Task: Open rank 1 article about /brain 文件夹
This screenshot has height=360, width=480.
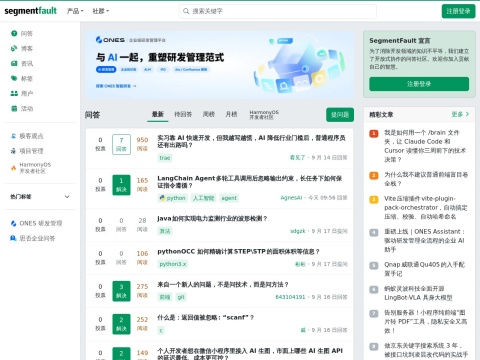Action: coord(426,146)
